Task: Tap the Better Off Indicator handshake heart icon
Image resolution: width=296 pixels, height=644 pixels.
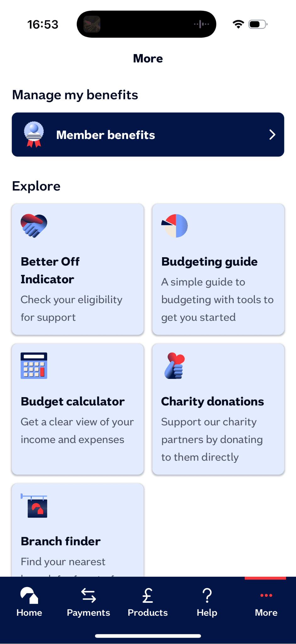Action: 34,225
